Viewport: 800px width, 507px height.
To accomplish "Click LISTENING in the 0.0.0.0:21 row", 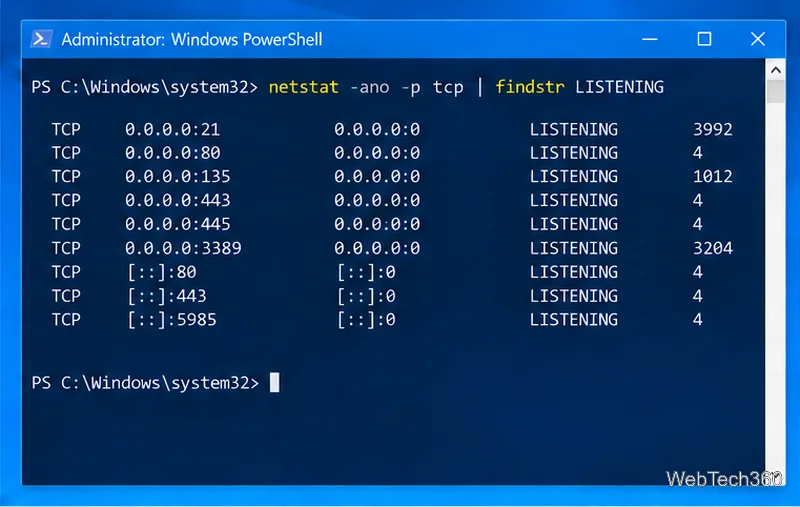I will click(573, 130).
